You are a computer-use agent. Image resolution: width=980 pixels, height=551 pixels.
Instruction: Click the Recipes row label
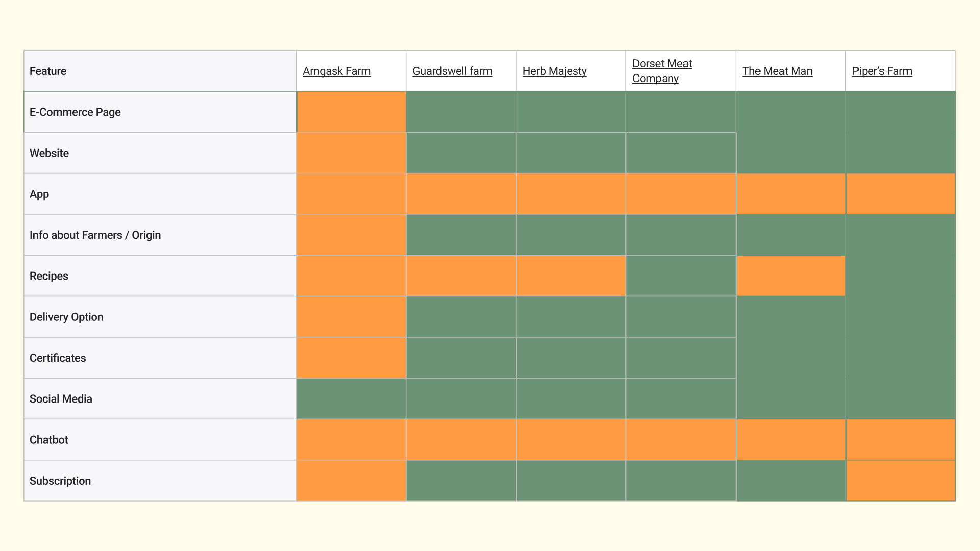(48, 276)
